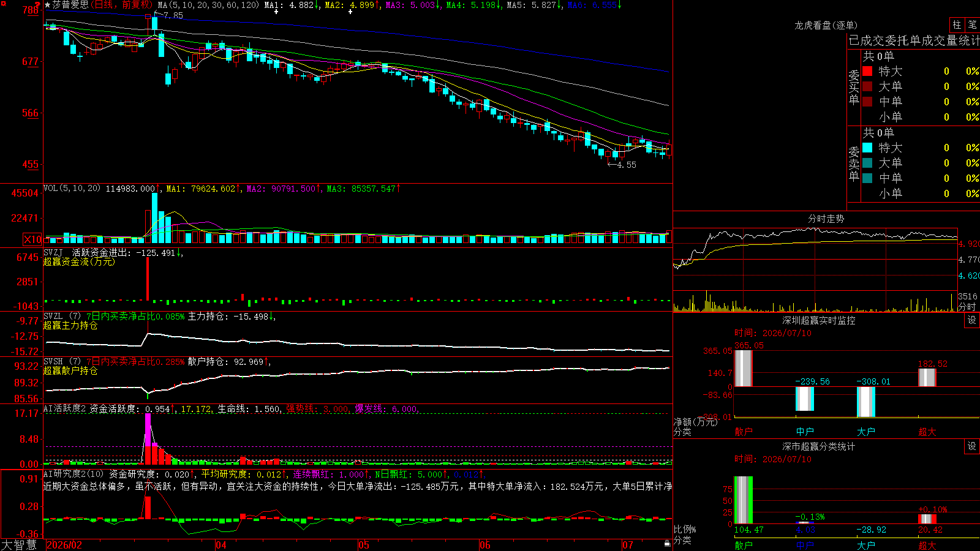Click the dark red 大单 buy order swatch

tap(867, 86)
